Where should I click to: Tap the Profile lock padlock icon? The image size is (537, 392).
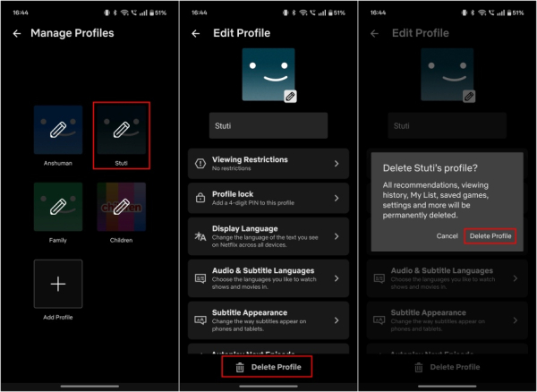(200, 198)
